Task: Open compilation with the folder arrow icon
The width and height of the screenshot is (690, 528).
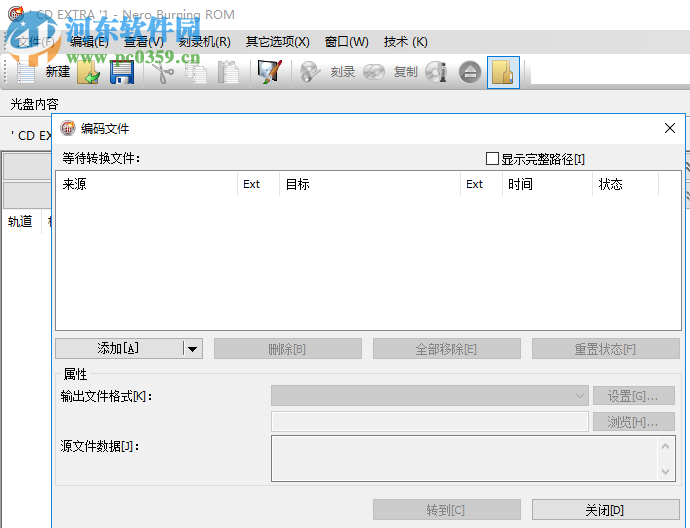Action: pyautogui.click(x=88, y=72)
